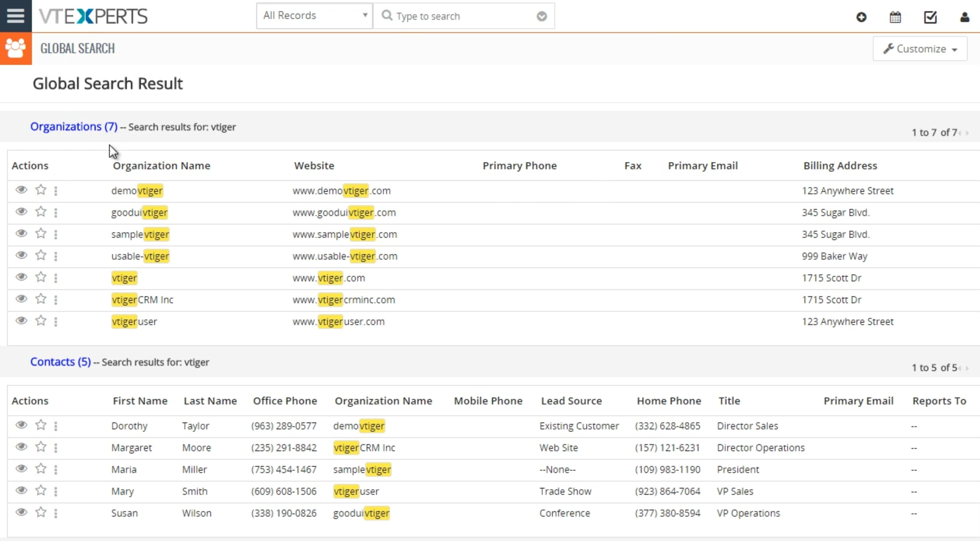Open the Organizations (7) results link
This screenshot has height=541, width=980.
[74, 126]
